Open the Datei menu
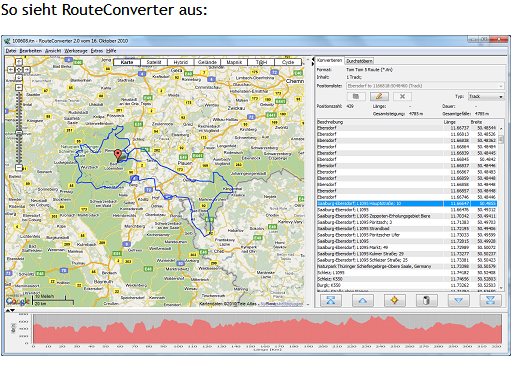524x381 pixels. tap(11, 51)
